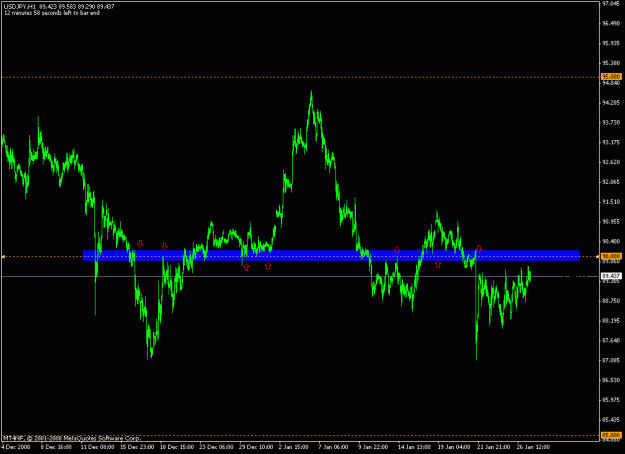The width and height of the screenshot is (625, 454).
Task: Click the '8 Dec 16:00' label on the time axis
Action: (x=56, y=447)
